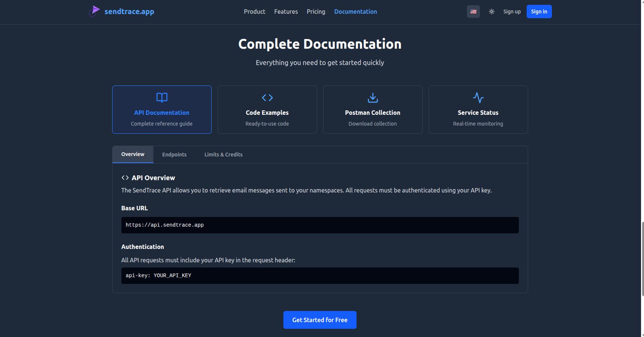Screen dimensions: 644x337
Task: Click the sendtrace.app paper plane logo
Action: tap(95, 11)
